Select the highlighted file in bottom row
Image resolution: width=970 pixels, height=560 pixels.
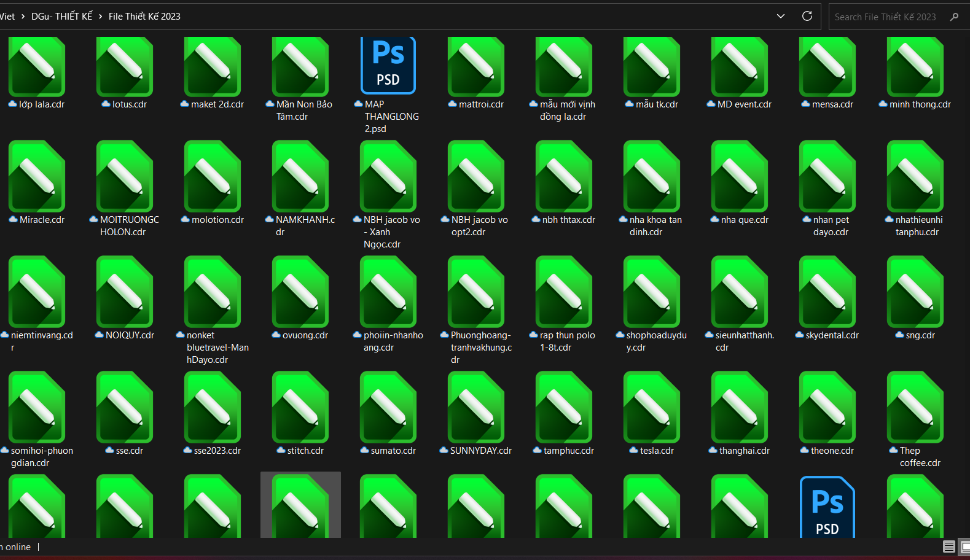click(x=300, y=506)
